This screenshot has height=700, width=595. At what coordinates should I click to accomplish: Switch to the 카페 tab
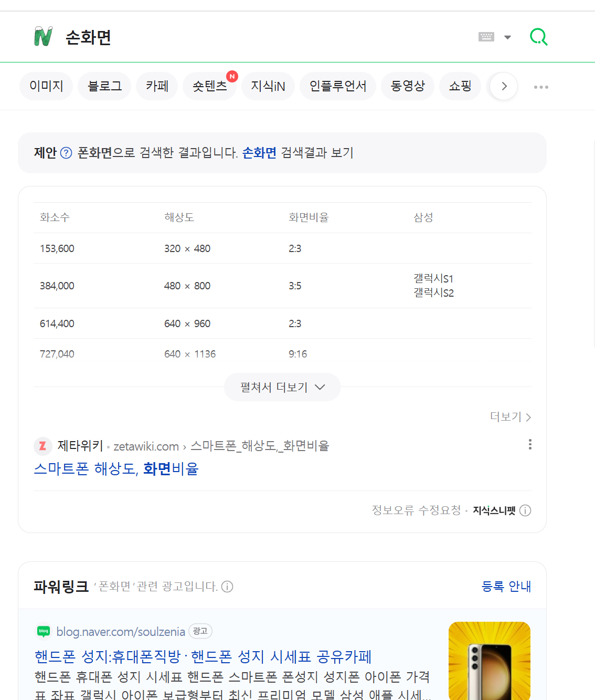click(x=157, y=86)
